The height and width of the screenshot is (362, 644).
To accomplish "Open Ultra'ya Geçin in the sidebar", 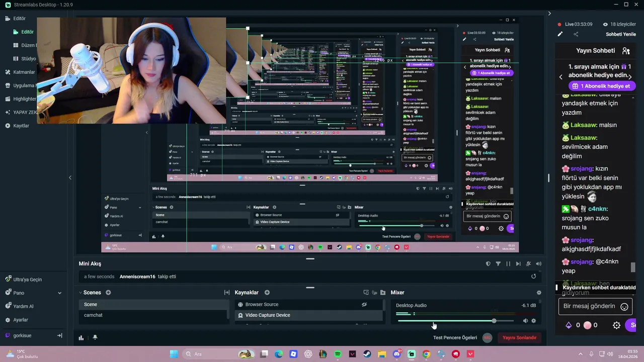I will pyautogui.click(x=24, y=279).
